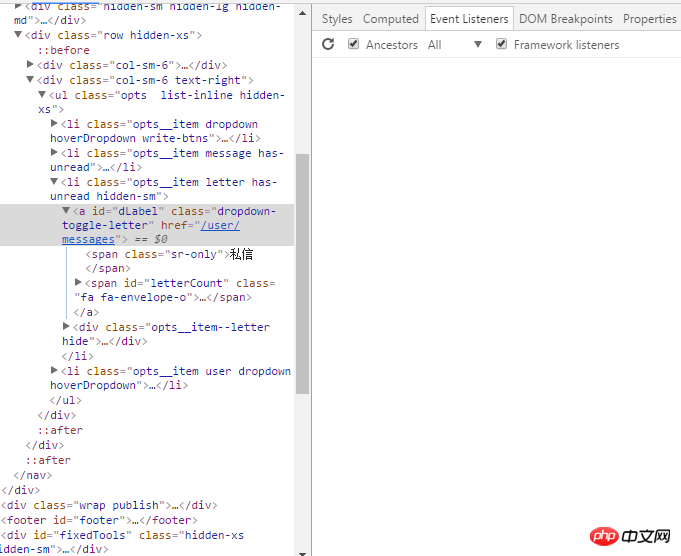Select the Event Listeners tab
681x556 pixels.
(469, 19)
